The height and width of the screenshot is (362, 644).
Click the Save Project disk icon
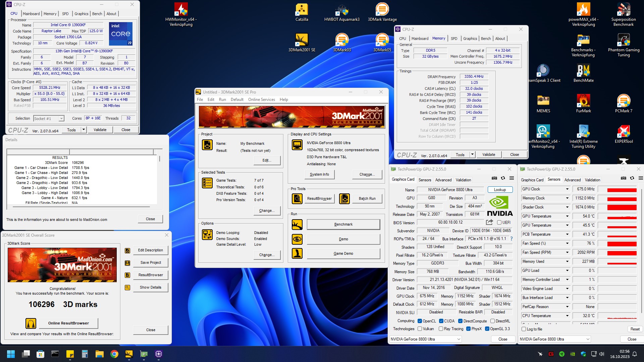tap(127, 263)
